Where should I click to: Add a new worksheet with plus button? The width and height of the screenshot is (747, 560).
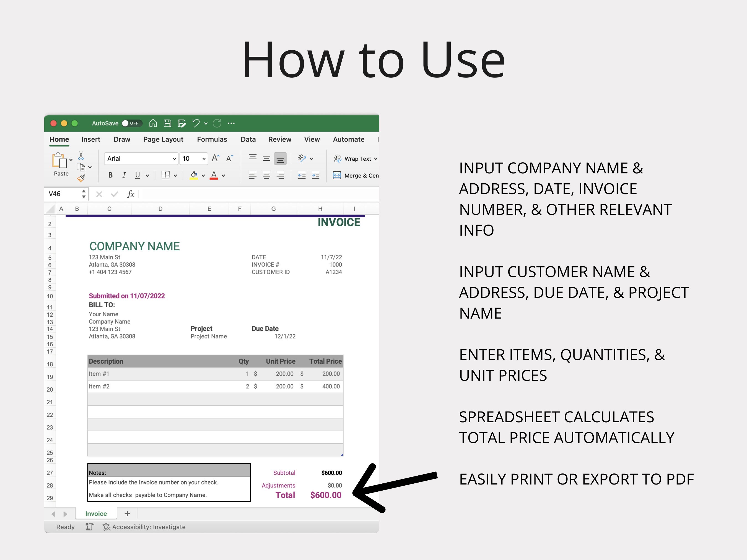point(127,514)
